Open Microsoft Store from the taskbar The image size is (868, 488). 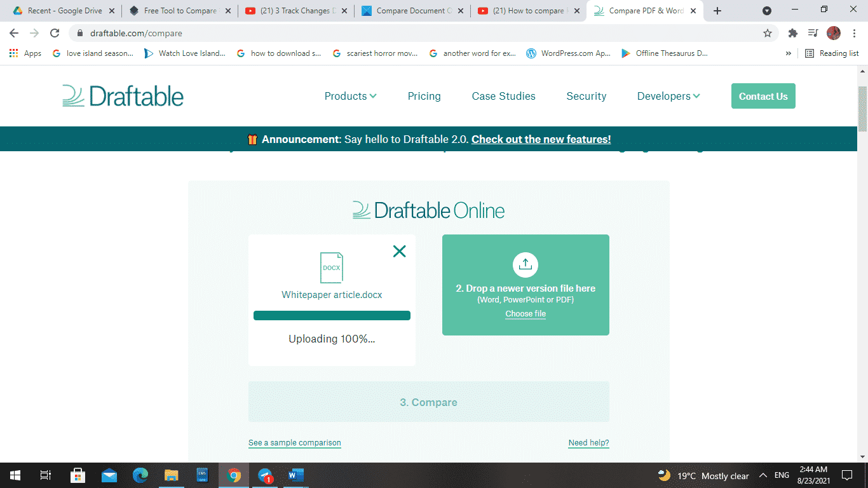(x=78, y=475)
